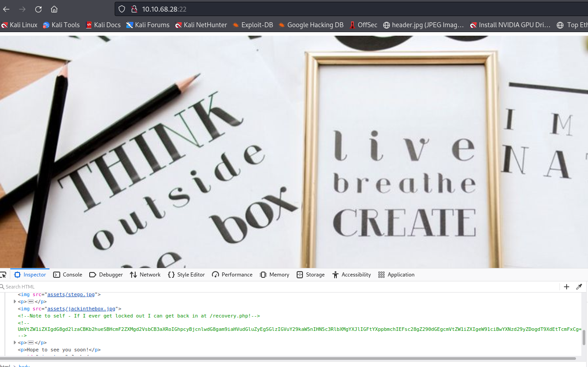Click the eyedropper color picker icon
Screen dimensions: 588x367
coord(579,287)
